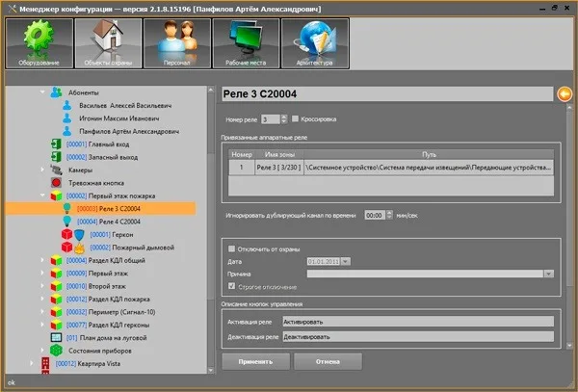Screen dimensions: 578x392
Task: Expand the Раздел КДЛ общий node
Action: (x=41, y=260)
